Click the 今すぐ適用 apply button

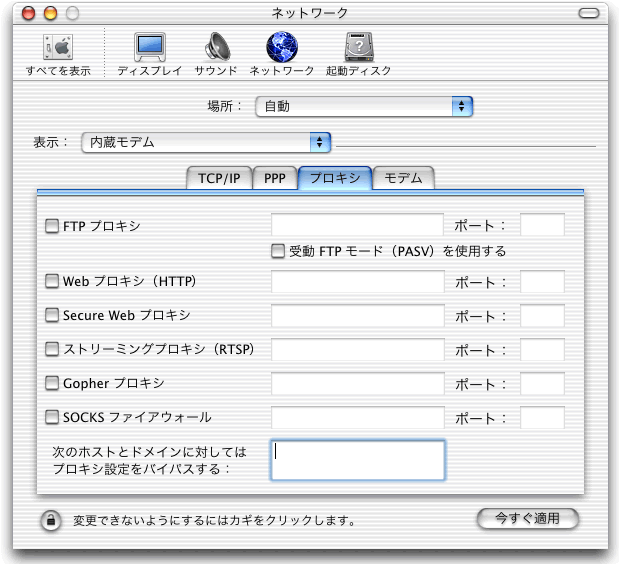click(528, 519)
